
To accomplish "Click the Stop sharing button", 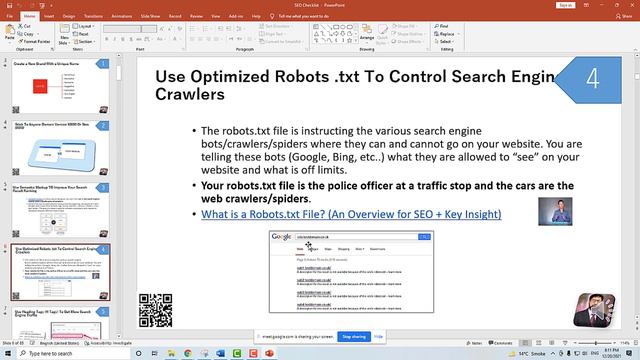I will coord(354,337).
